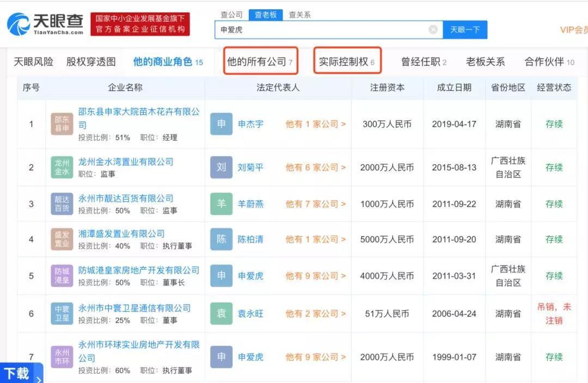
Task: Click 刘菊平's avatar icon
Action: [x=221, y=168]
